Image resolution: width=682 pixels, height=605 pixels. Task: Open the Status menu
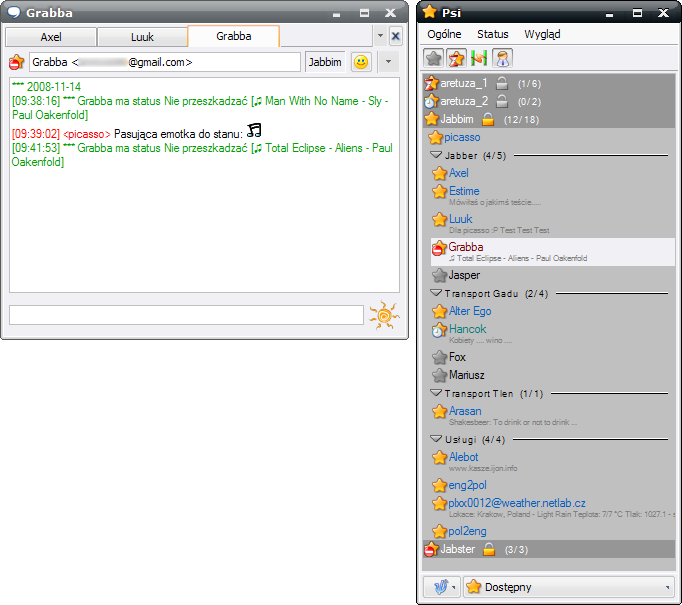(492, 34)
